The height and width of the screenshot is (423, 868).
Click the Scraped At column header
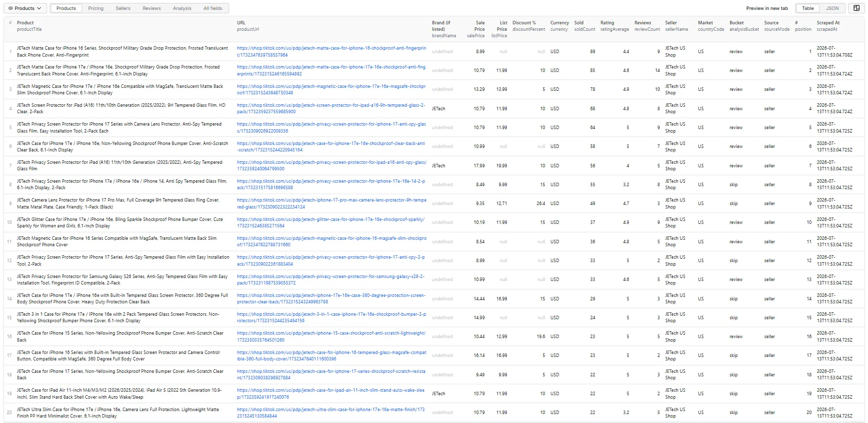(828, 22)
